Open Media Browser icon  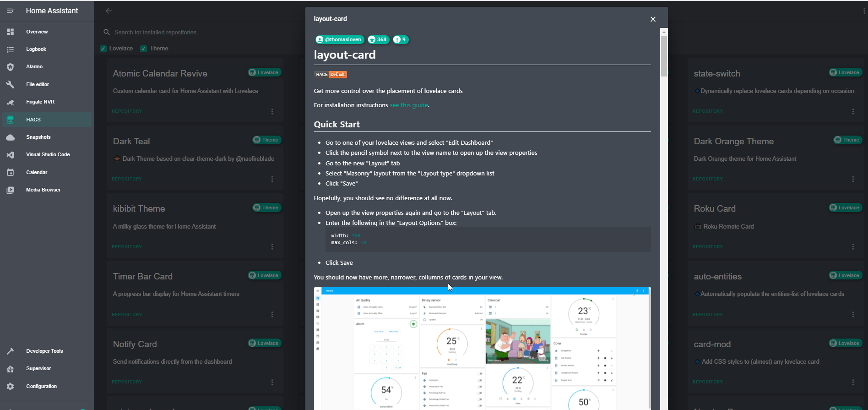pyautogui.click(x=10, y=190)
